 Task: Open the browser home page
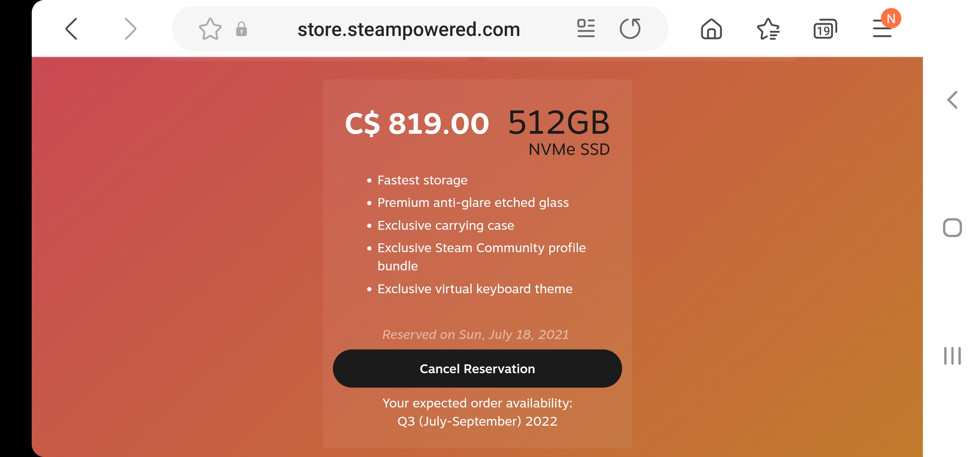click(x=711, y=29)
